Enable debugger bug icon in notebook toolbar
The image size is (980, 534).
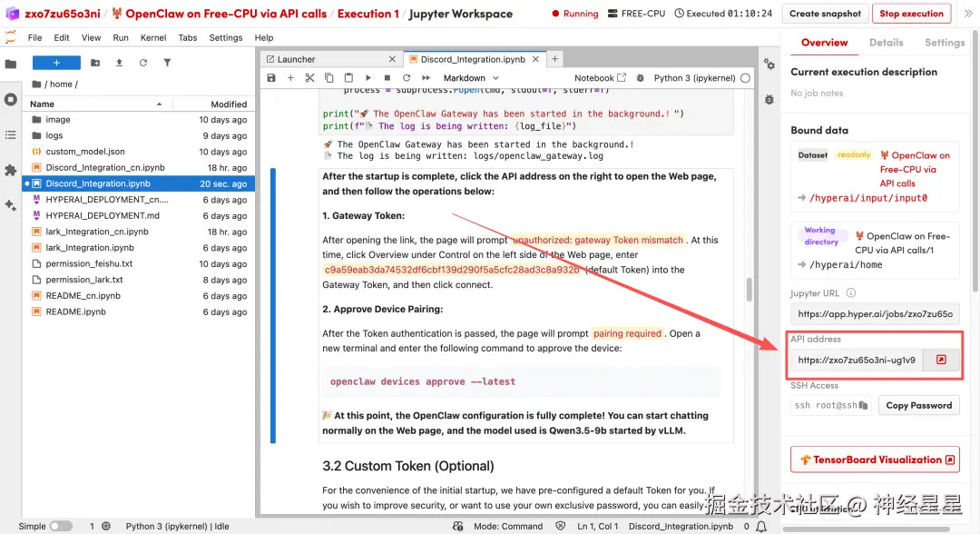(x=640, y=78)
